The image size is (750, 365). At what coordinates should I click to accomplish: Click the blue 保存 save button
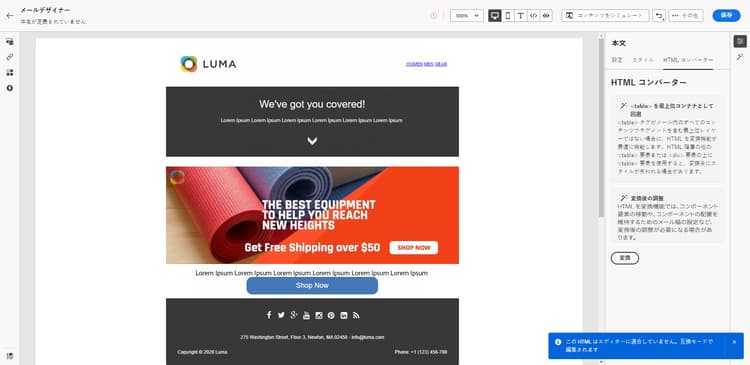pos(726,15)
